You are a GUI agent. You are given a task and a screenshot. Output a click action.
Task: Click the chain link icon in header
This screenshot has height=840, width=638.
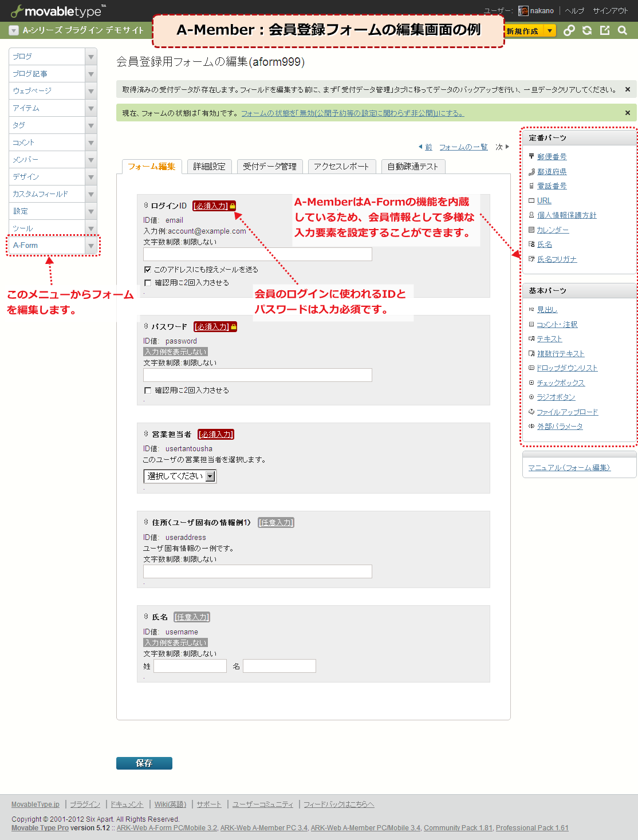pos(569,30)
